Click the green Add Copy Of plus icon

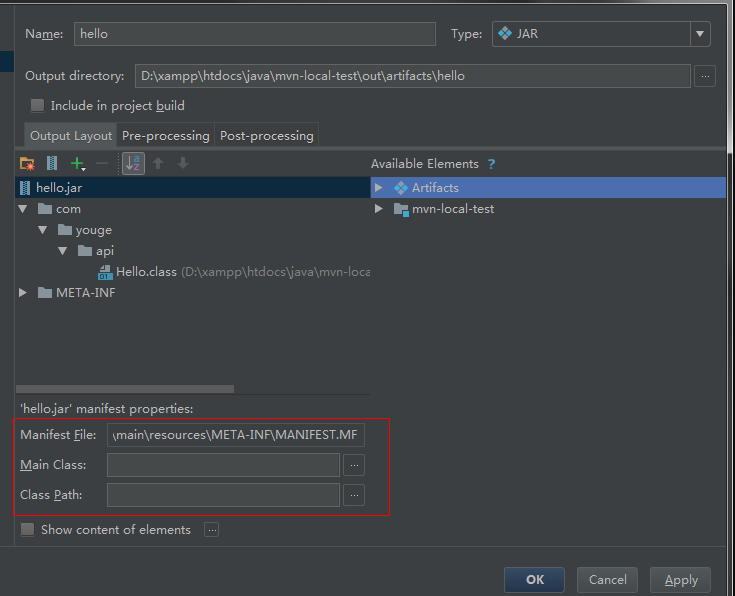click(x=77, y=164)
